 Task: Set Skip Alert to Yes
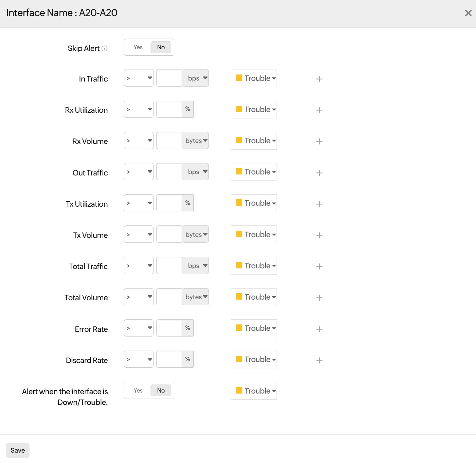coord(138,47)
